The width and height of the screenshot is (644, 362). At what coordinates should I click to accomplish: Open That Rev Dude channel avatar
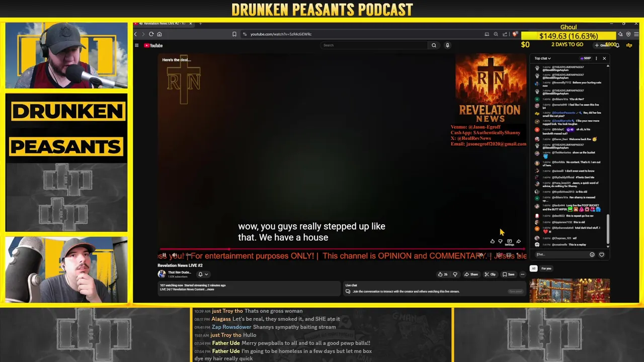[x=162, y=274]
